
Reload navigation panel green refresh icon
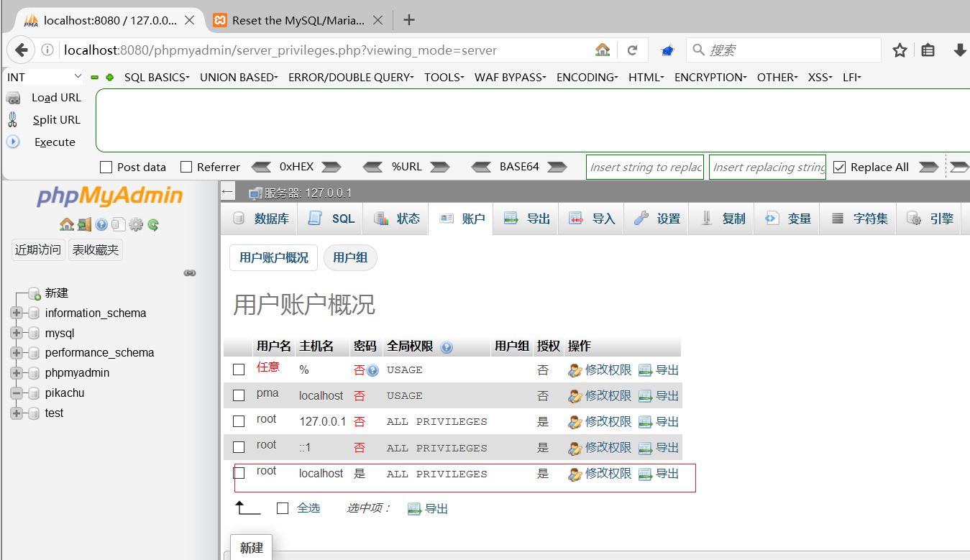(153, 224)
